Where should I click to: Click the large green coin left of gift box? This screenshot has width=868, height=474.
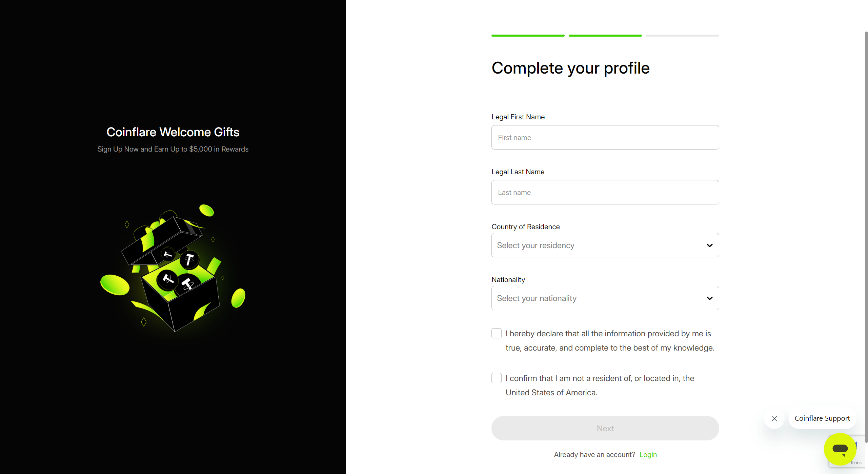[x=115, y=285]
